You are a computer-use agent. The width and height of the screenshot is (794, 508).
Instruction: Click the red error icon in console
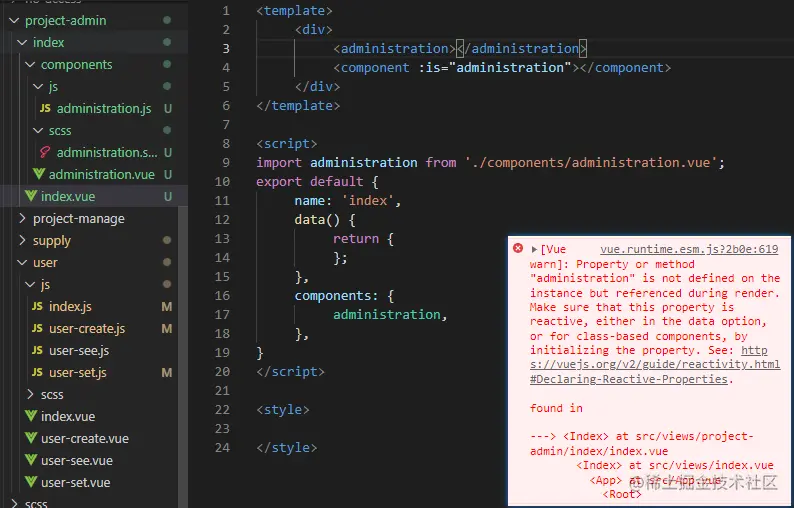[x=518, y=248]
